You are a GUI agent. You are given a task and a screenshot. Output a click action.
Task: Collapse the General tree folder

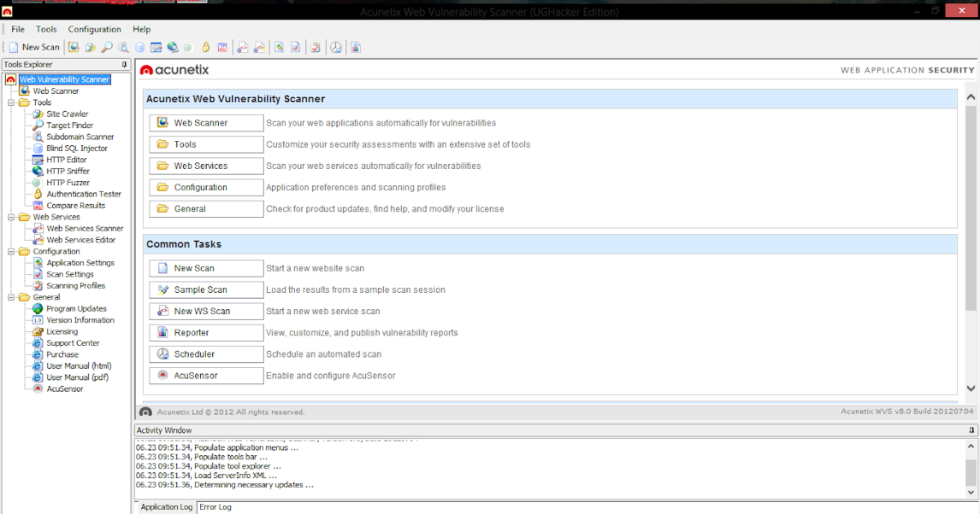pos(11,297)
